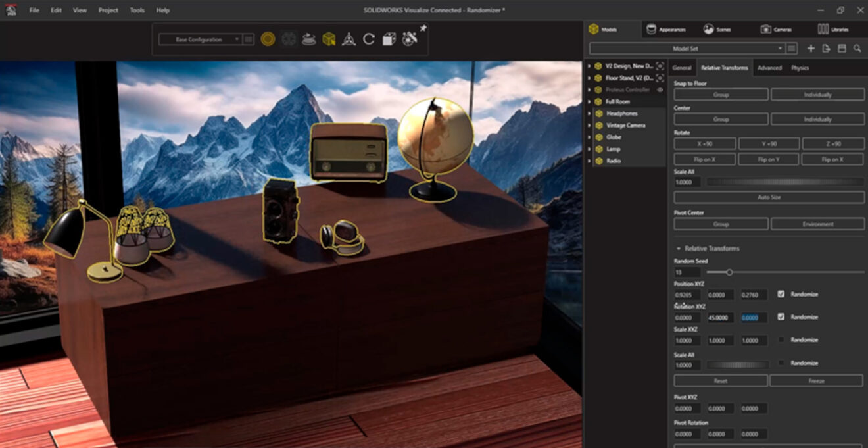Click the white cube toolbar icon
This screenshot has width=868, height=448.
coord(389,39)
